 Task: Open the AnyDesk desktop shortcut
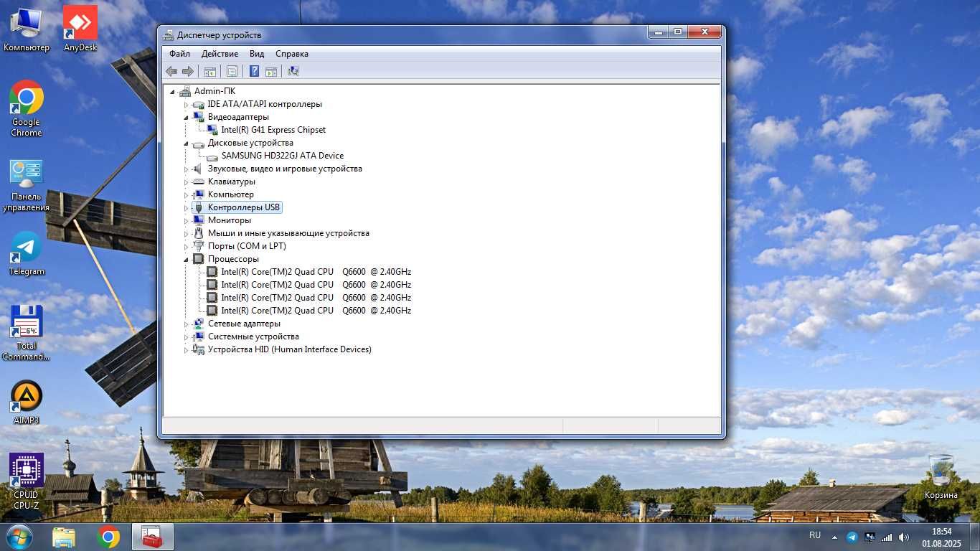pos(80,29)
